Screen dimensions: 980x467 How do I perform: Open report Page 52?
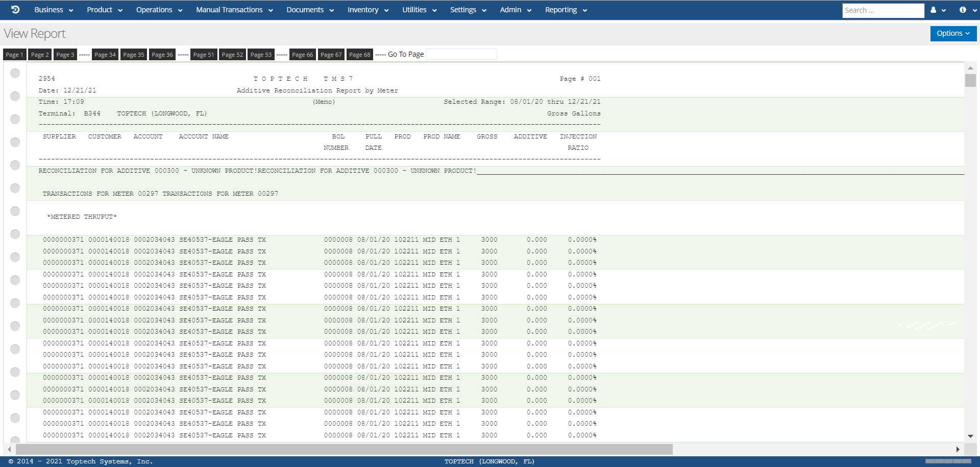click(x=233, y=55)
